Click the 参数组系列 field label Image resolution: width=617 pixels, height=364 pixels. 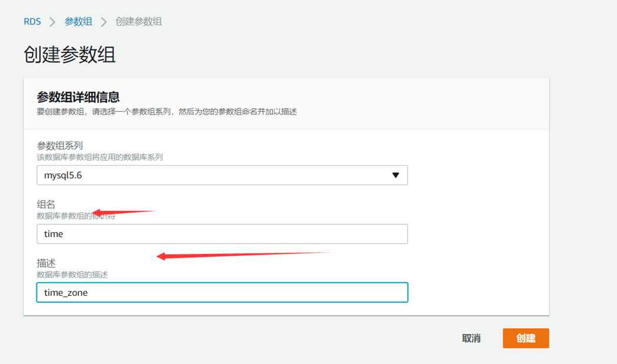click(59, 146)
